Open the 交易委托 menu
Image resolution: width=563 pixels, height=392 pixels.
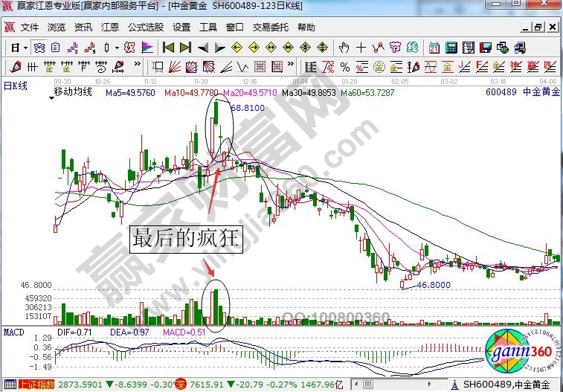[271, 28]
